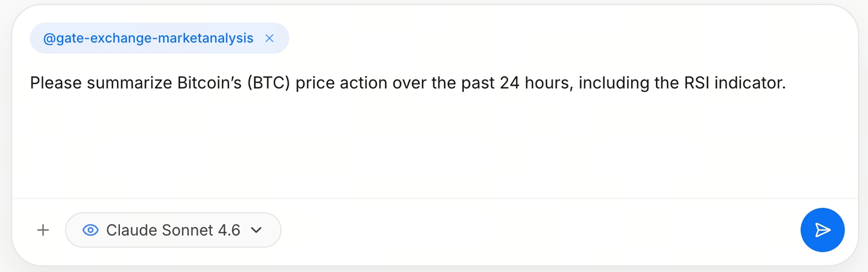868x272 pixels.
Task: Click the word "price" in the prompt
Action: [x=315, y=83]
